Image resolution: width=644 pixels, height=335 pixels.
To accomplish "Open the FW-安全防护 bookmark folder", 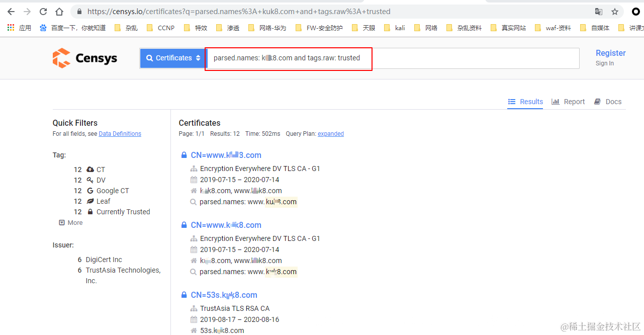I will tap(319, 28).
